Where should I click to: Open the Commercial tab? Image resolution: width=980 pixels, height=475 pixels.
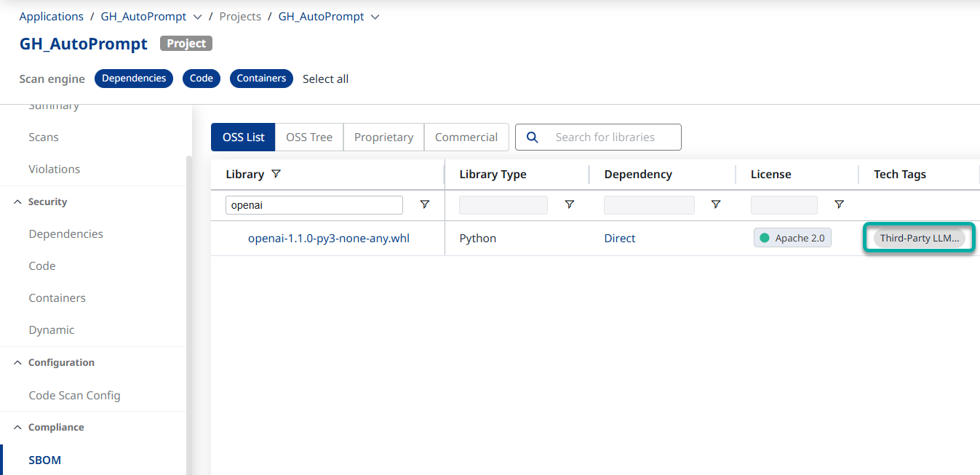(466, 137)
